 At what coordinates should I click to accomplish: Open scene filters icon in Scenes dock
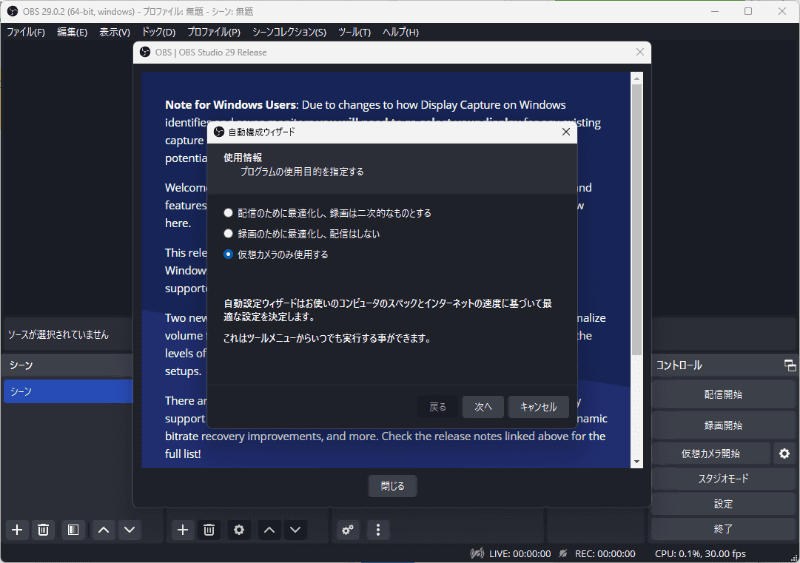coord(73,530)
